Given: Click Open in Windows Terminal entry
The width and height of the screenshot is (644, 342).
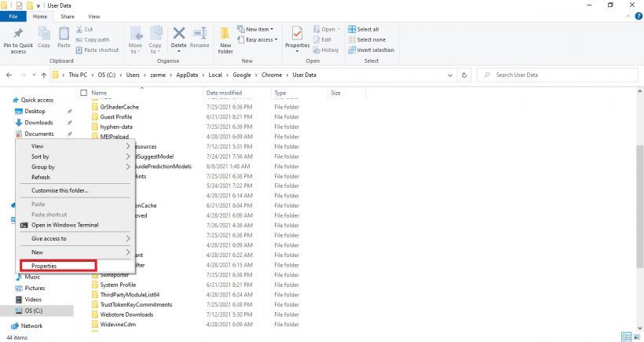Looking at the screenshot, I should [x=64, y=225].
